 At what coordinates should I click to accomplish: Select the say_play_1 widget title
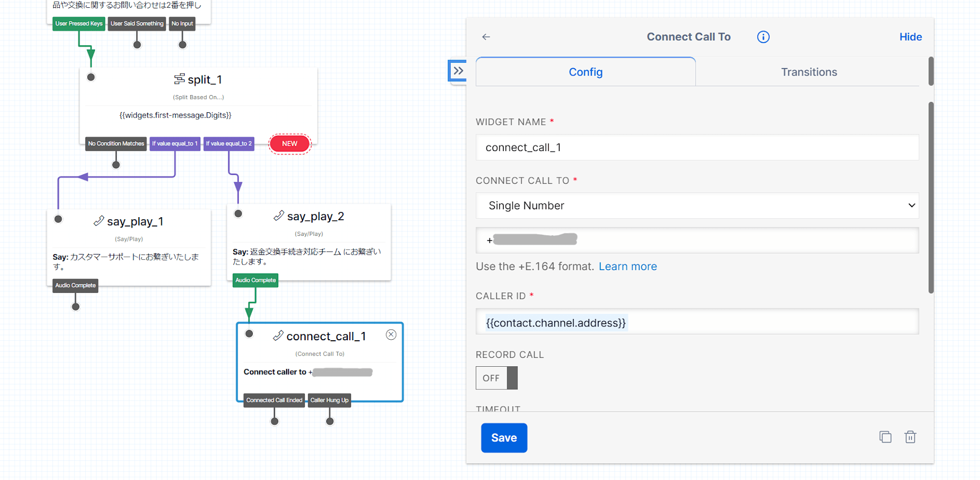135,222
